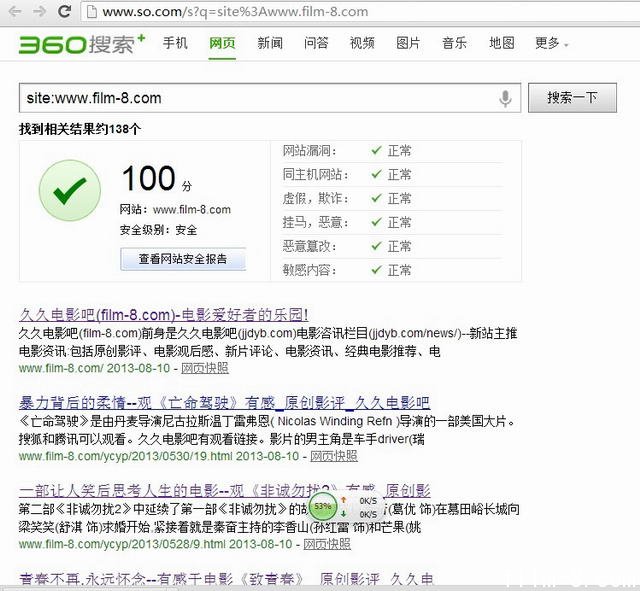Click the microphone voice search icon

point(505,98)
